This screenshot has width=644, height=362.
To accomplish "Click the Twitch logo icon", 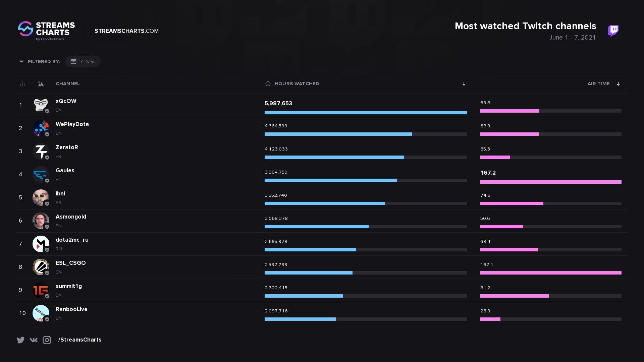I will (613, 31).
